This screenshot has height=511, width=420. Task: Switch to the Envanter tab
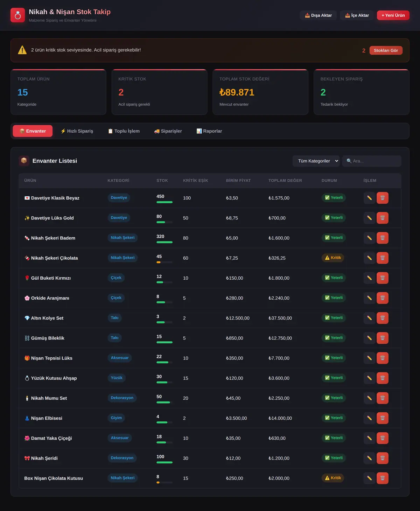click(x=33, y=131)
